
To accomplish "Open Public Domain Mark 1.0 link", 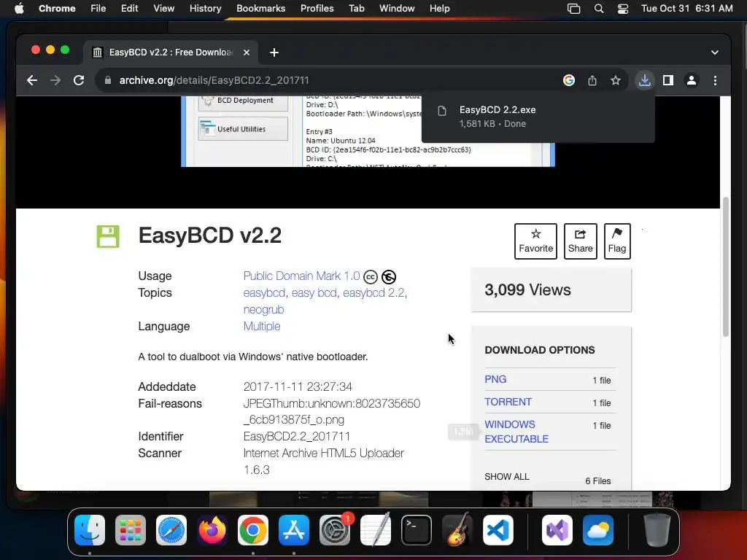I will coord(301,276).
